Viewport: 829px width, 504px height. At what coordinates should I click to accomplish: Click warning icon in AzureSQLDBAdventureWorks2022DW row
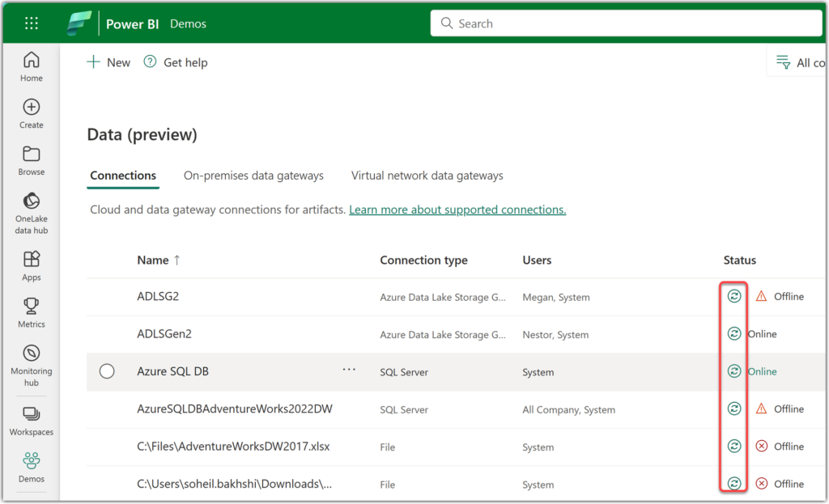[x=761, y=409]
